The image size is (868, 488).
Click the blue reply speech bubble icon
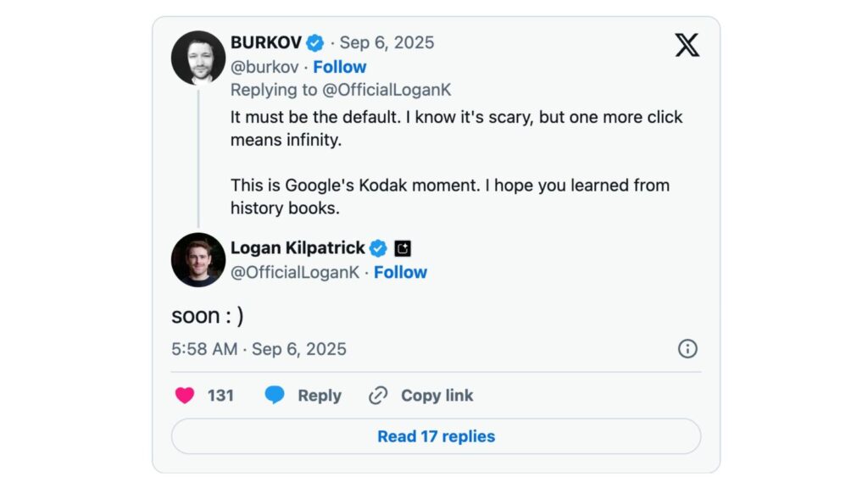[275, 396]
